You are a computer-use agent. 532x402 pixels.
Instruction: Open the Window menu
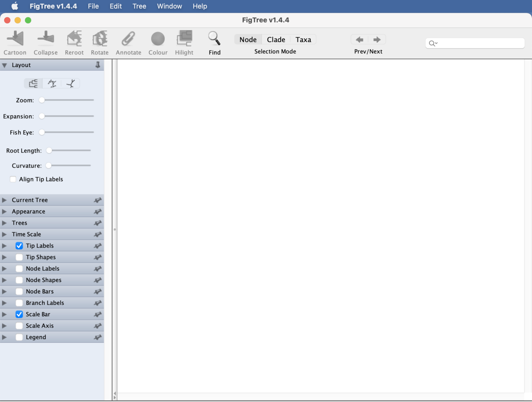[x=169, y=6]
